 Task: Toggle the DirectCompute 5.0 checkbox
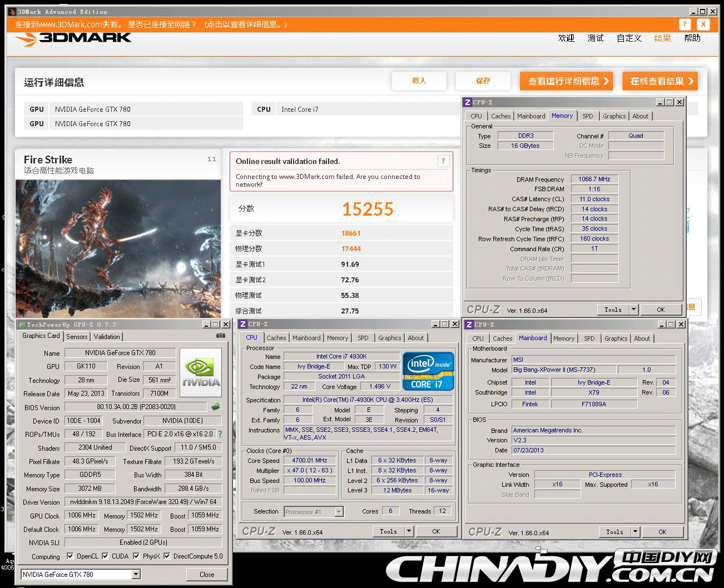pos(167,556)
